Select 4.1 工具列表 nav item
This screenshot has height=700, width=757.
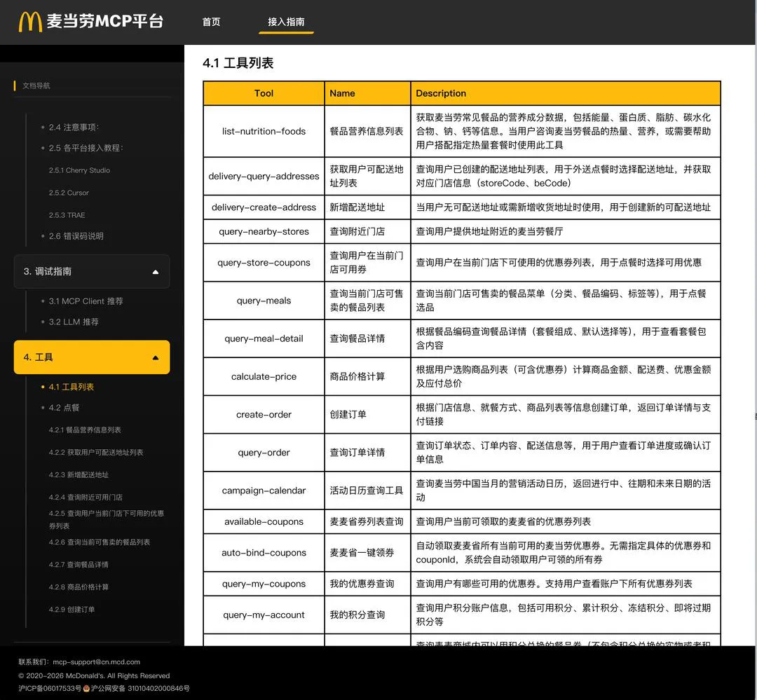71,387
